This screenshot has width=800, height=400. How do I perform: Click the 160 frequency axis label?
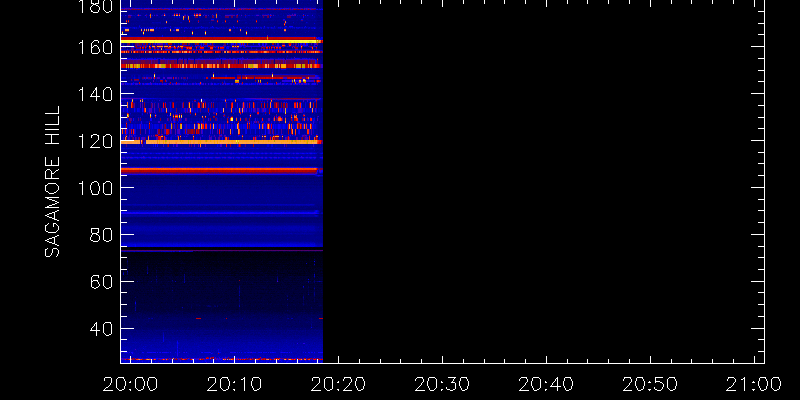click(95, 47)
